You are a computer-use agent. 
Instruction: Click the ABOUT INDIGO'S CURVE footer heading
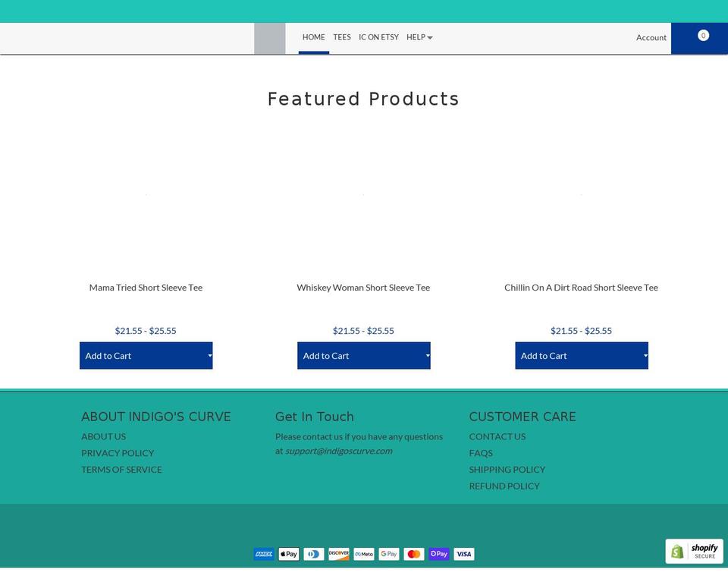[x=156, y=417]
